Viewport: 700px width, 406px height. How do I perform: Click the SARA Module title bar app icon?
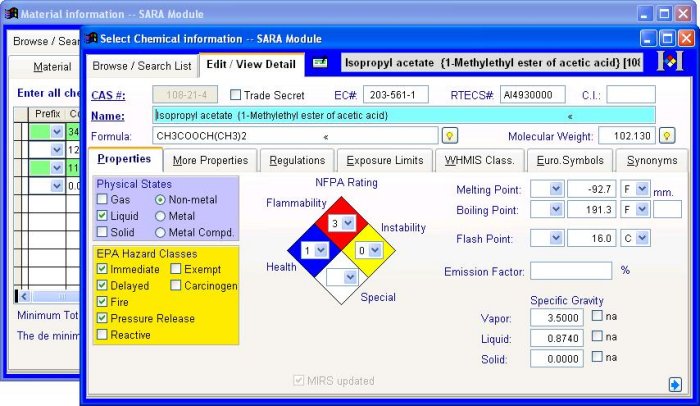point(92,39)
